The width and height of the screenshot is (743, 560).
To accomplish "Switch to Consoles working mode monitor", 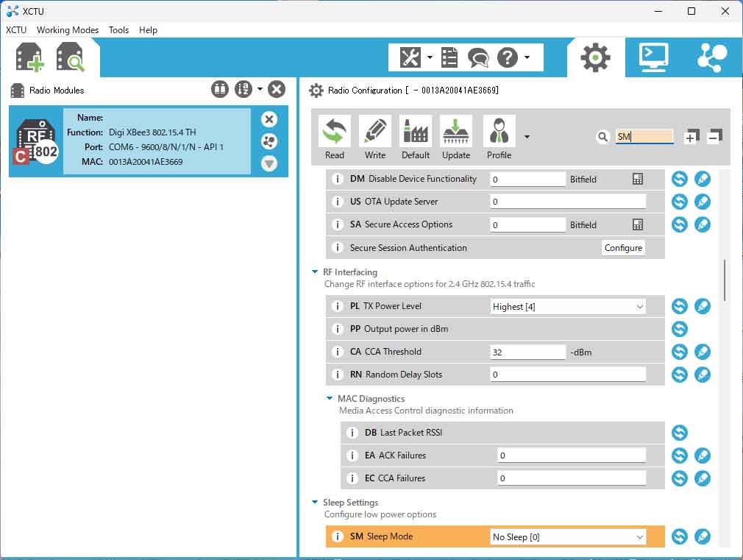I will tap(653, 58).
